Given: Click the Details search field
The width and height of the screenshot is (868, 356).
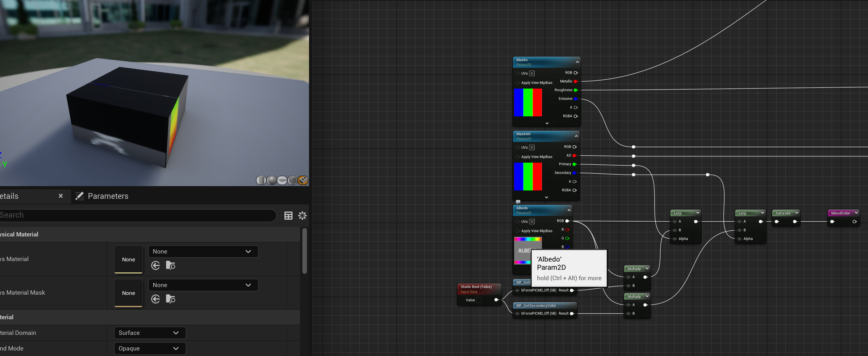Looking at the screenshot, I should (x=135, y=215).
